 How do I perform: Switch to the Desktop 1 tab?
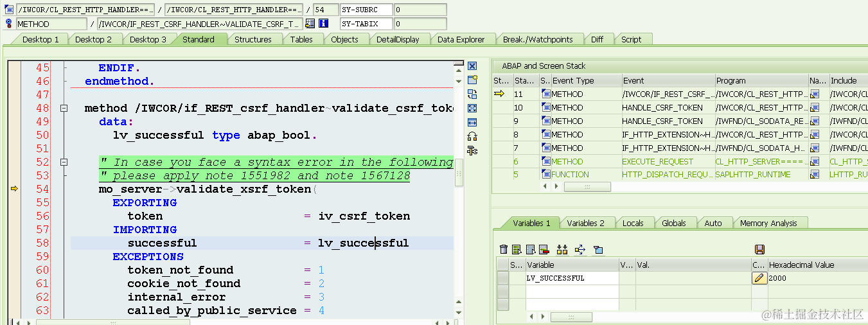tap(40, 39)
